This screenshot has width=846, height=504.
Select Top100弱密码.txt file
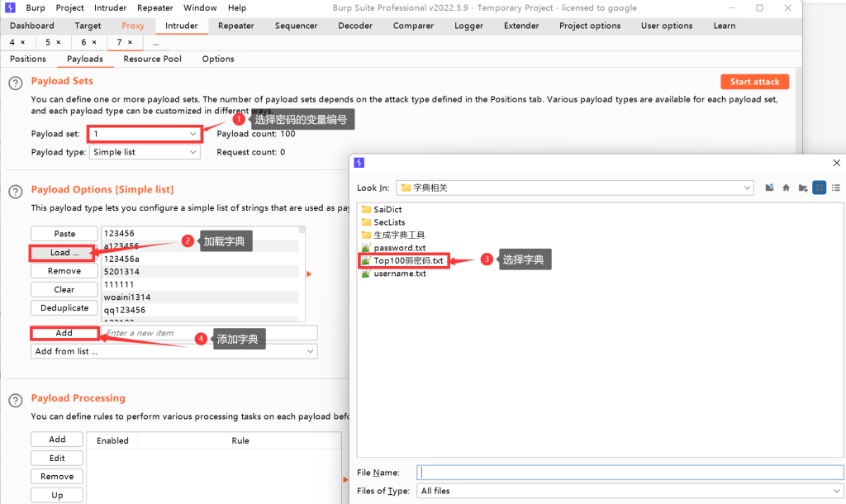(402, 260)
